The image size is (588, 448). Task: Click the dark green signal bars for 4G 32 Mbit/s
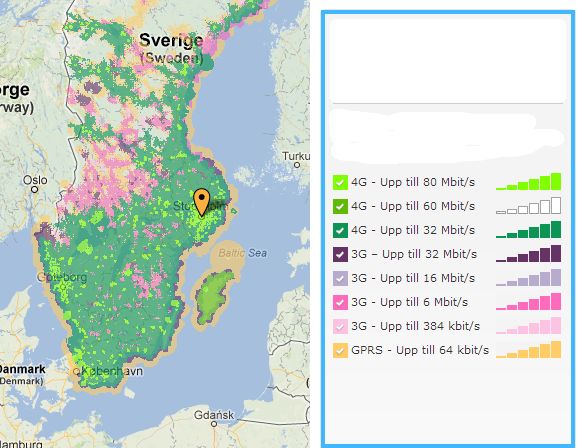[528, 229]
